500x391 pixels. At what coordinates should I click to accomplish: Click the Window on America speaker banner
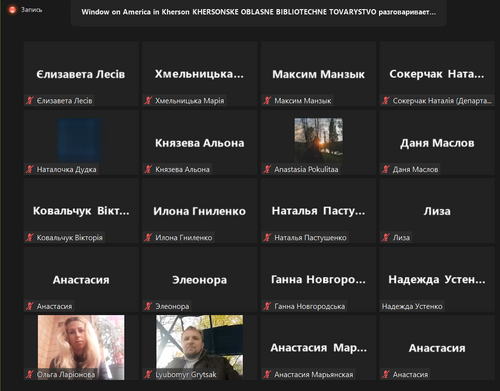[259, 12]
